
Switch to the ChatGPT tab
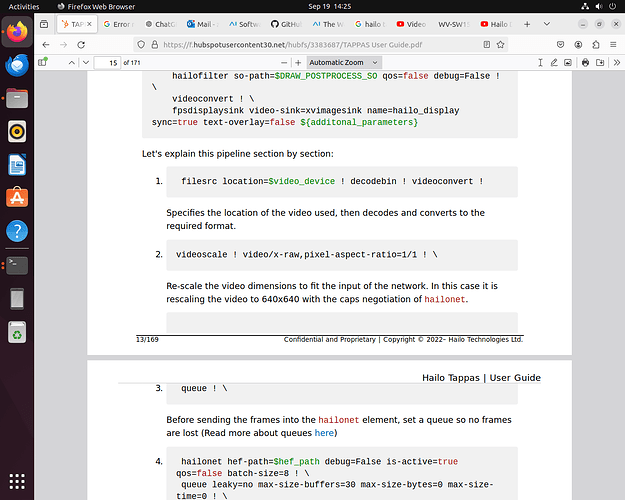161,24
